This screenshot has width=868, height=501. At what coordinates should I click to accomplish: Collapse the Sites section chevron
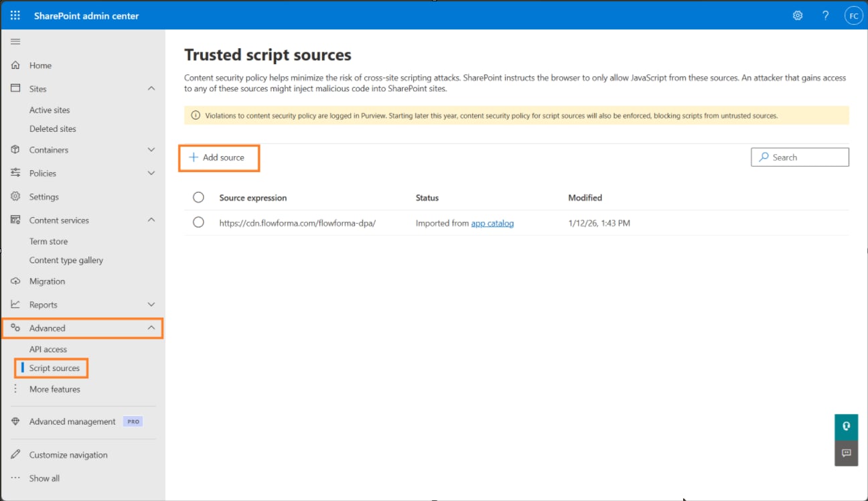tap(151, 88)
